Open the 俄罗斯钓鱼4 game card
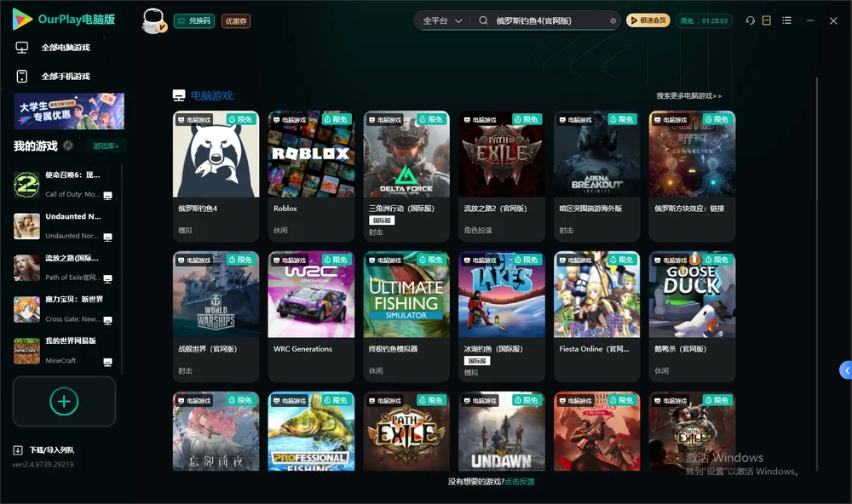The width and height of the screenshot is (852, 504). [x=216, y=176]
